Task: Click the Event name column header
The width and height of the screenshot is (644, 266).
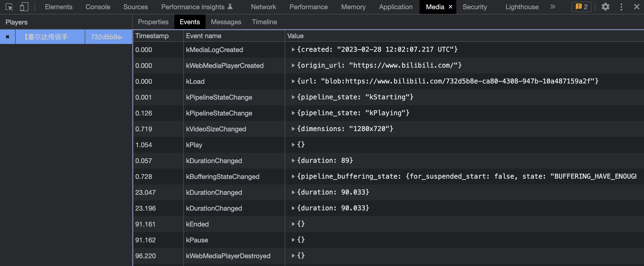Action: [x=204, y=36]
